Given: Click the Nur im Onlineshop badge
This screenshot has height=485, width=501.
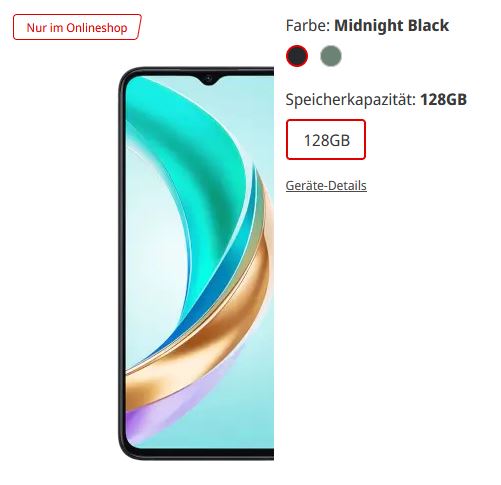Looking at the screenshot, I should [x=77, y=27].
